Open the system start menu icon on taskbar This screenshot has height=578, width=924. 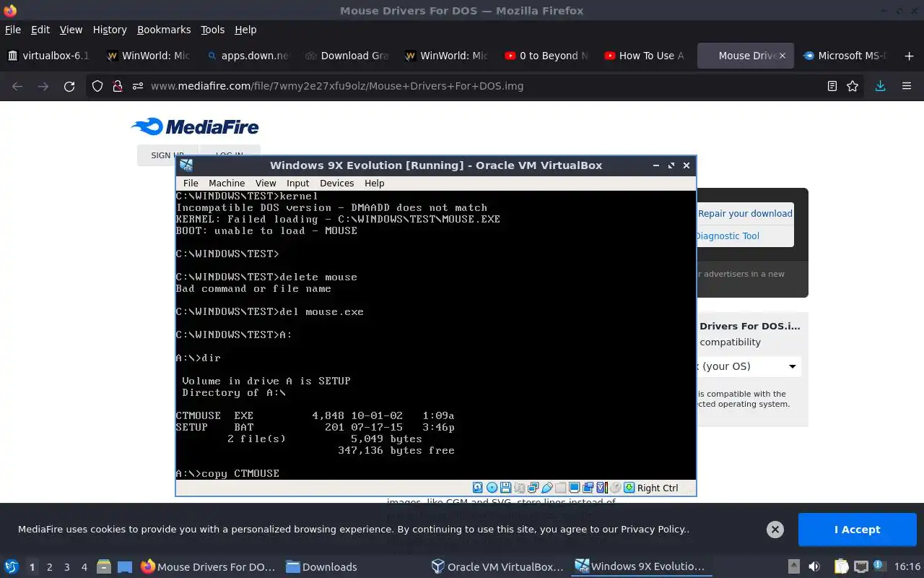(x=12, y=566)
